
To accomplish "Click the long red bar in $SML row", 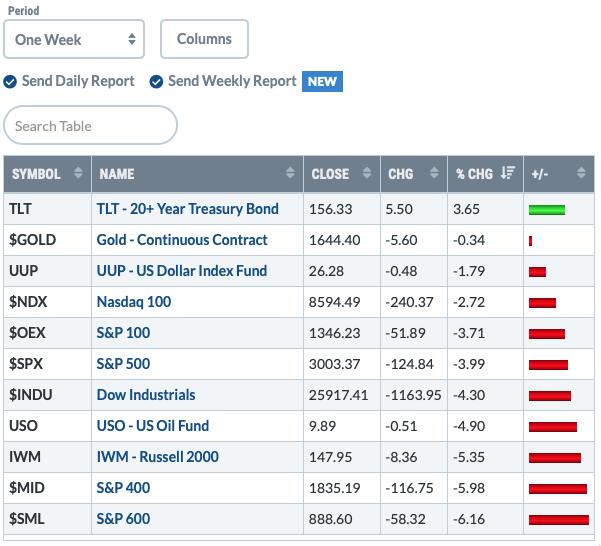I will click(x=559, y=520).
